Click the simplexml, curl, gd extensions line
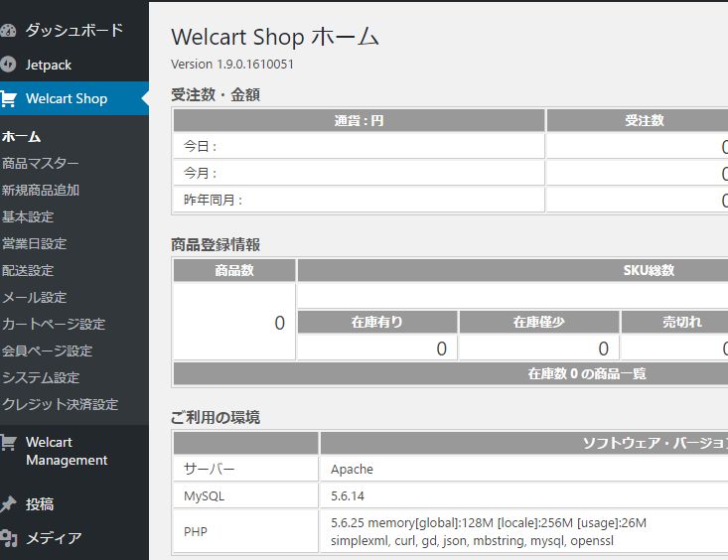This screenshot has height=560, width=728. (x=472, y=541)
